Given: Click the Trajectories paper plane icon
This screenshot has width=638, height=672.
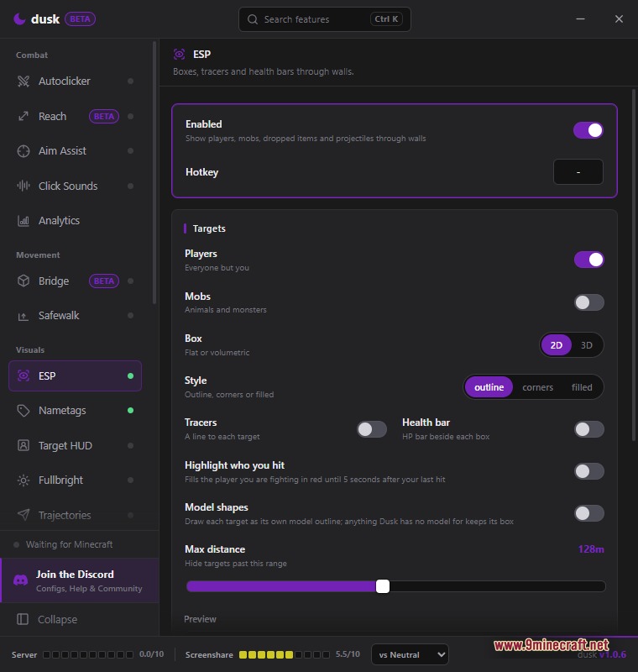Looking at the screenshot, I should [24, 515].
